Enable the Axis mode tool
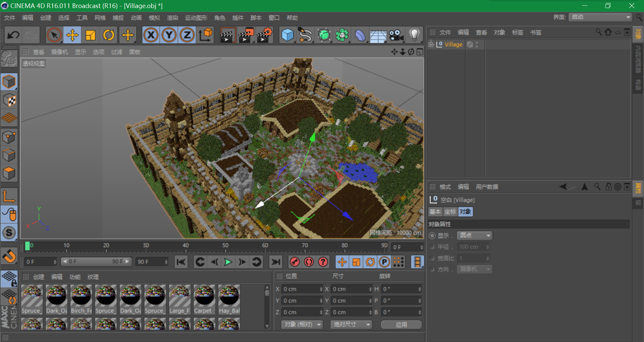 (x=9, y=196)
